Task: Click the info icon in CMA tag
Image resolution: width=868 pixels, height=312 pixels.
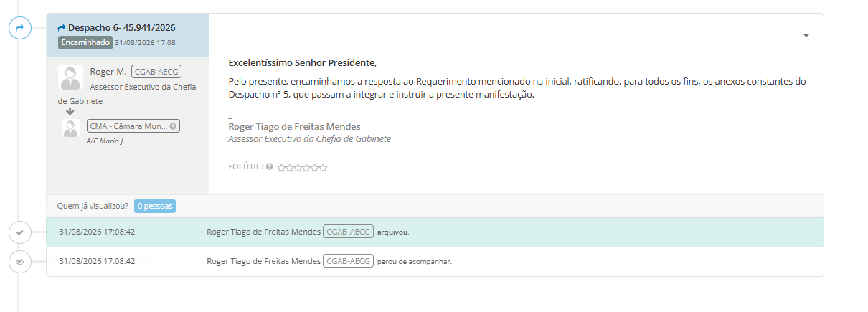Action: tap(173, 126)
